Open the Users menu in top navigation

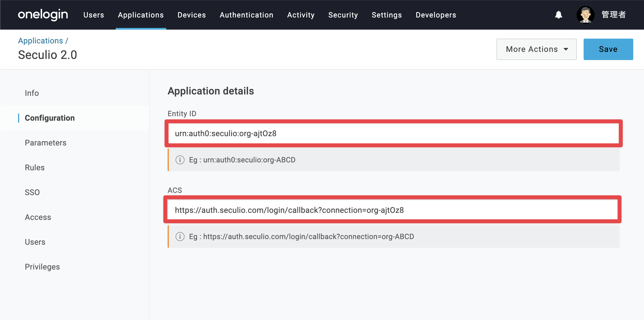point(94,15)
